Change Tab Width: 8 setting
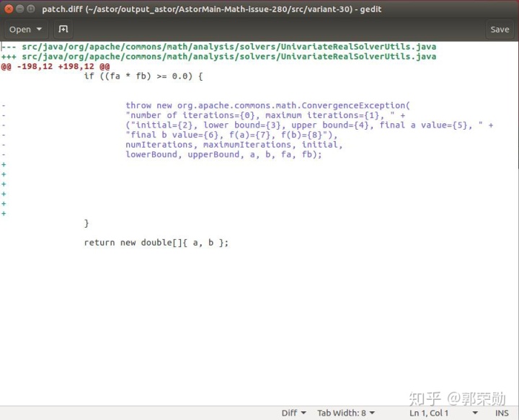Screen dimensions: 519x420 (346, 413)
